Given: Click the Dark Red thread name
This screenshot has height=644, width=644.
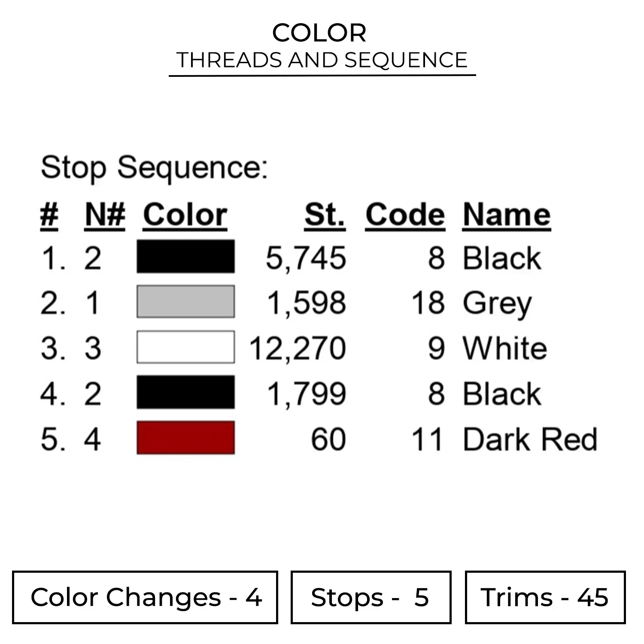Looking at the screenshot, I should tap(530, 439).
